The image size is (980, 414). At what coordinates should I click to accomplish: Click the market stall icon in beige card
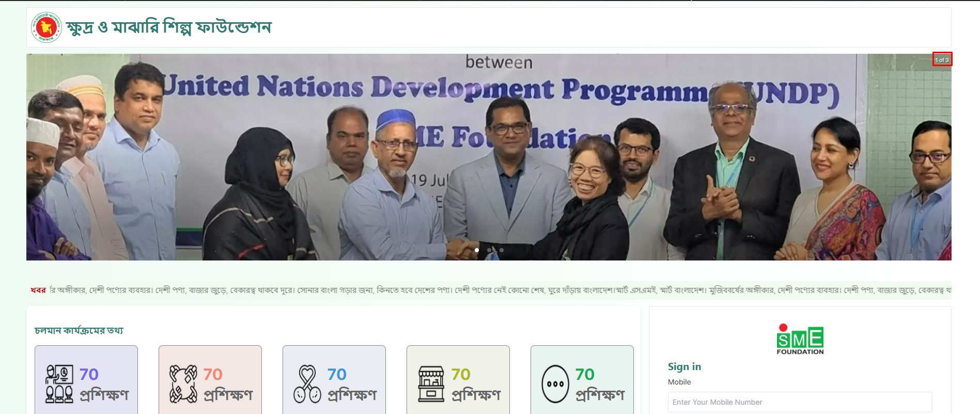point(431,384)
